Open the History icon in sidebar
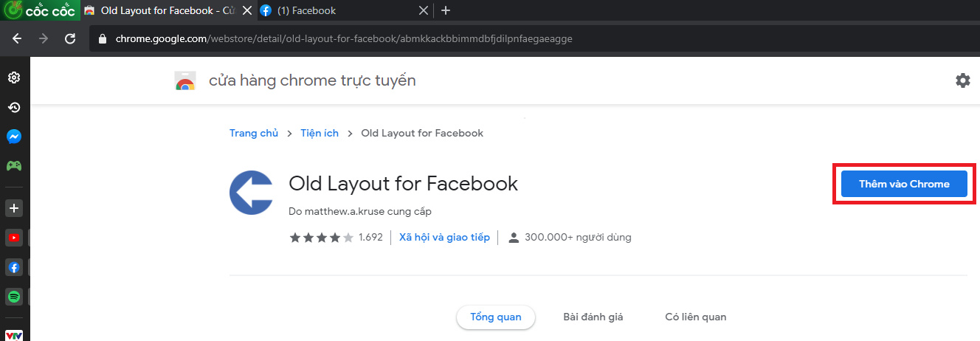This screenshot has width=980, height=341. click(x=14, y=107)
